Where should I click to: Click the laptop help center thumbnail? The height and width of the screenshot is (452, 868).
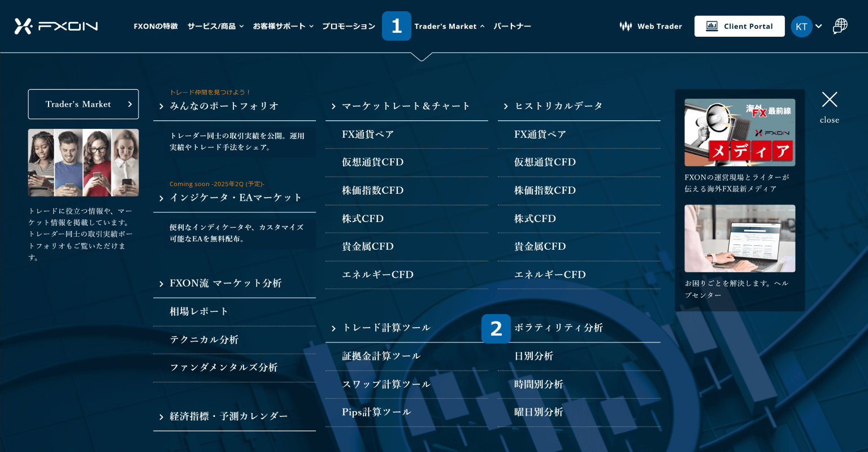point(740,238)
